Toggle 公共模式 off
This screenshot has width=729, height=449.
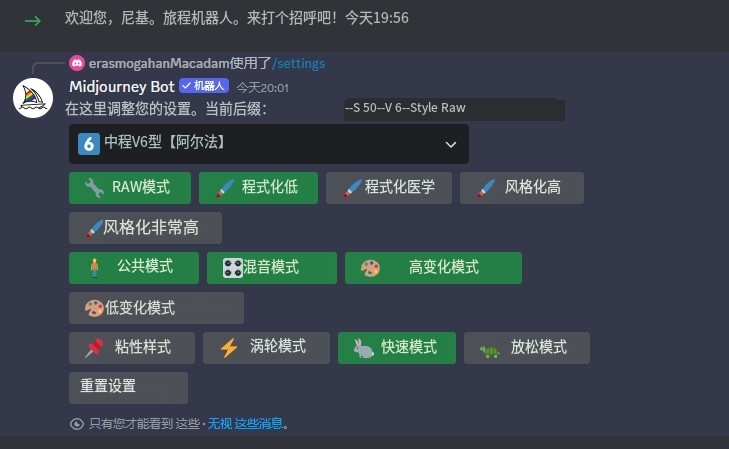(x=134, y=268)
